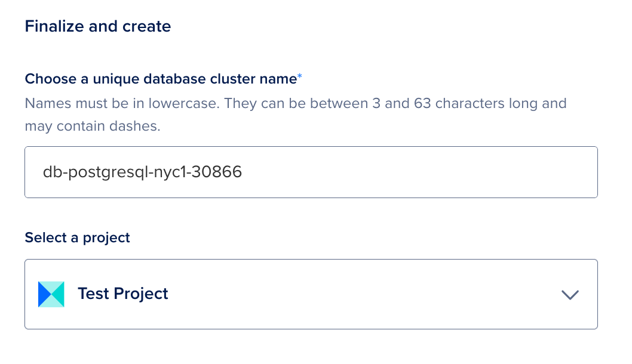Click empty space right of Test Project

pos(358,294)
